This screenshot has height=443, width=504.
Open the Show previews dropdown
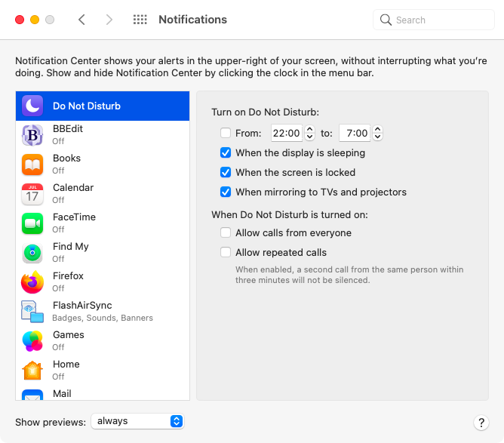click(x=137, y=421)
